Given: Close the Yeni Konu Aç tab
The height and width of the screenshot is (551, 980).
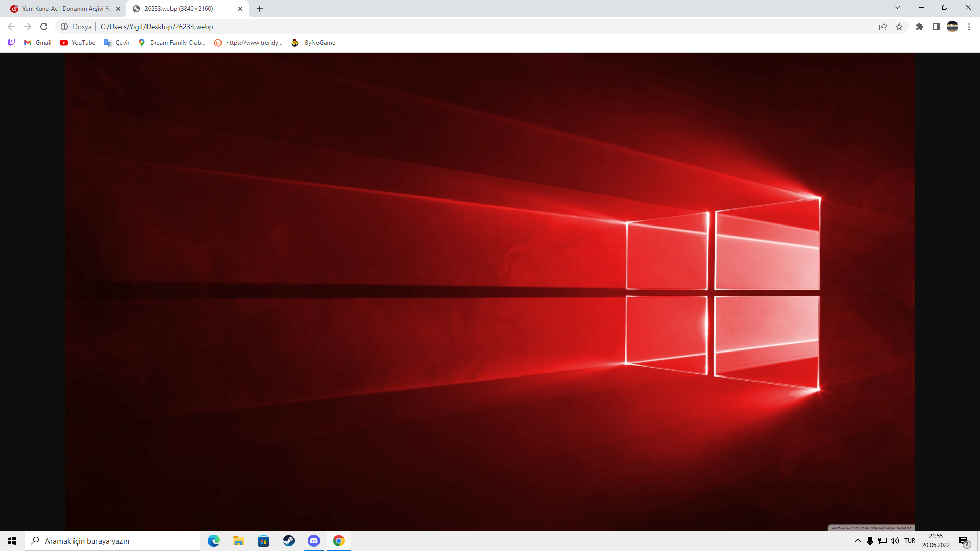Looking at the screenshot, I should pyautogui.click(x=118, y=9).
